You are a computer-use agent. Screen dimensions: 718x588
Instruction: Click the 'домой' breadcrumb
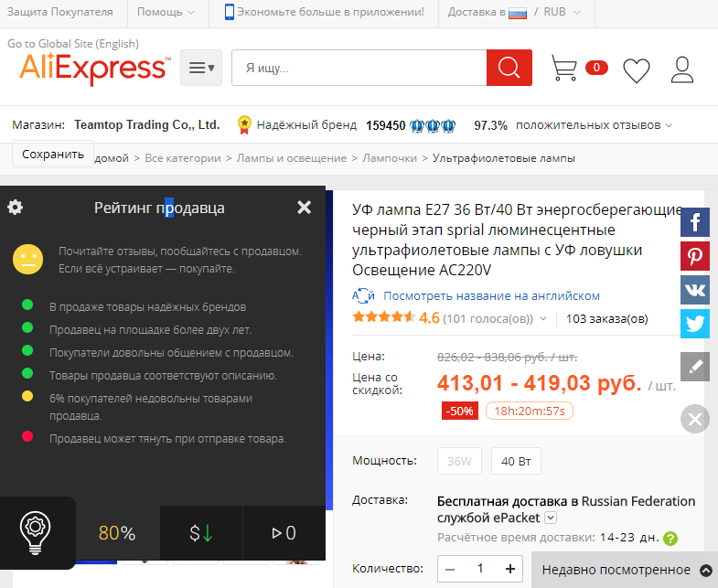[112, 158]
